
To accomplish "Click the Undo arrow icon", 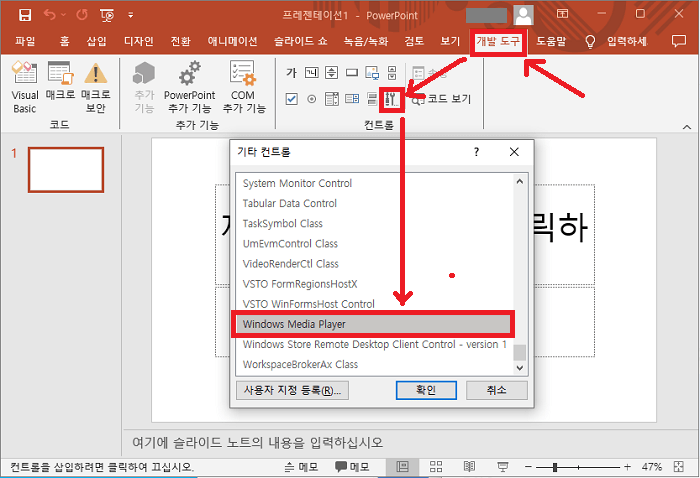I will pos(50,15).
